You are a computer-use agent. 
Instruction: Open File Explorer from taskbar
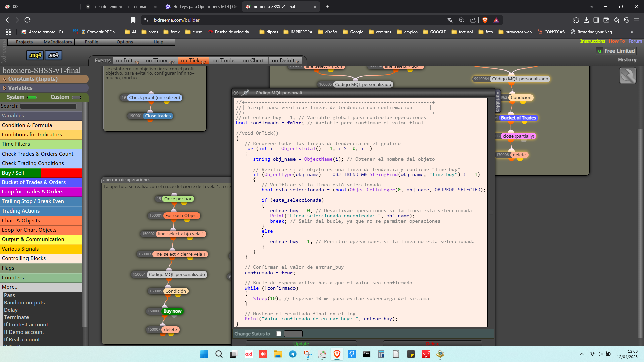[278, 354]
